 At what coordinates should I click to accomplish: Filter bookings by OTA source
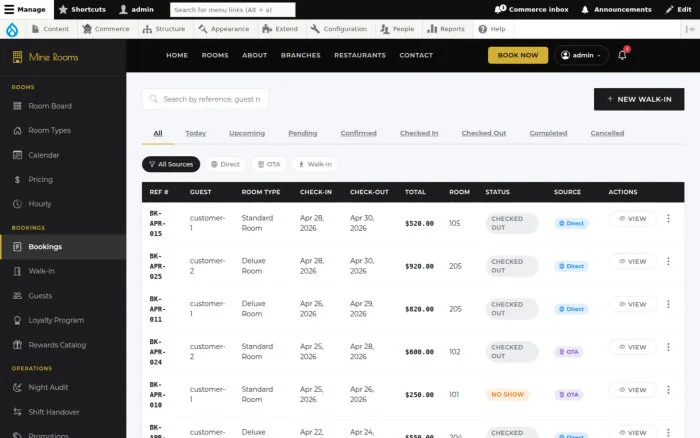click(269, 164)
